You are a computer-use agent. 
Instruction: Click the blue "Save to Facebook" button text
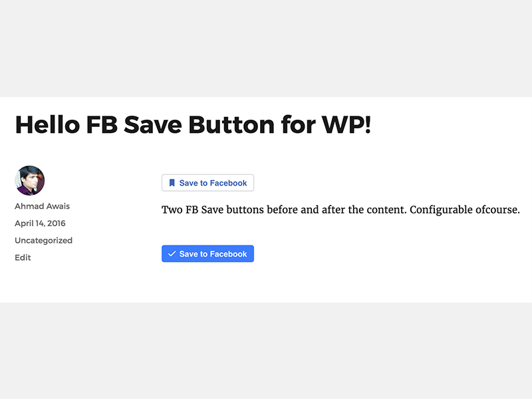pos(213,254)
